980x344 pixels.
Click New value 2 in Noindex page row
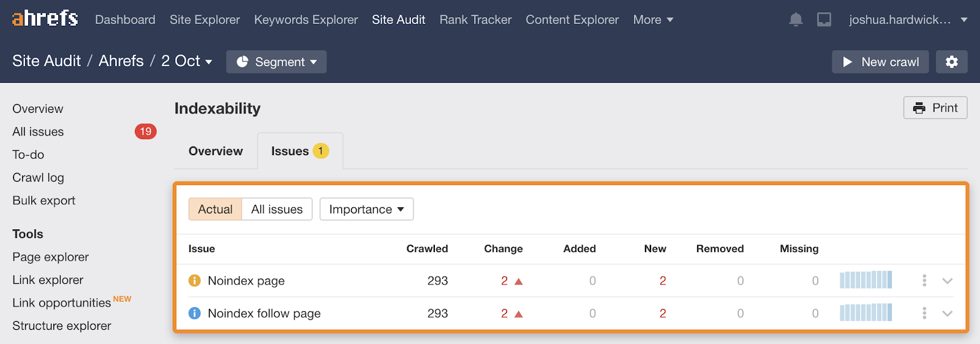663,281
